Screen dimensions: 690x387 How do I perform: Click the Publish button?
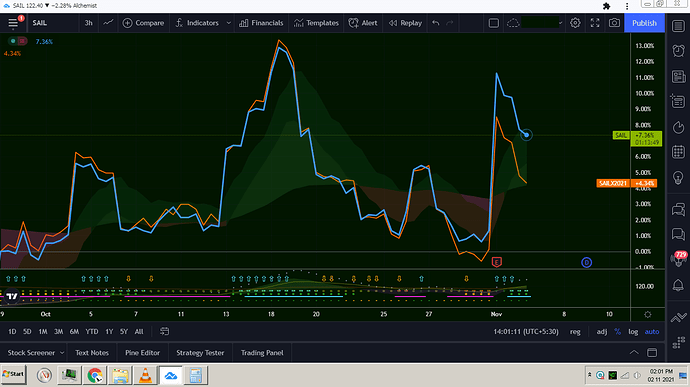point(644,23)
